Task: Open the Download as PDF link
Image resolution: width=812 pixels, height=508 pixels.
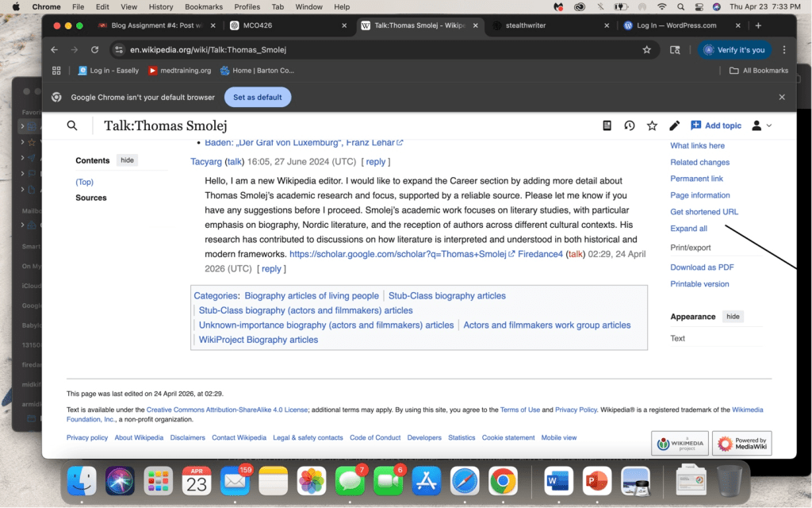Action: pos(701,267)
